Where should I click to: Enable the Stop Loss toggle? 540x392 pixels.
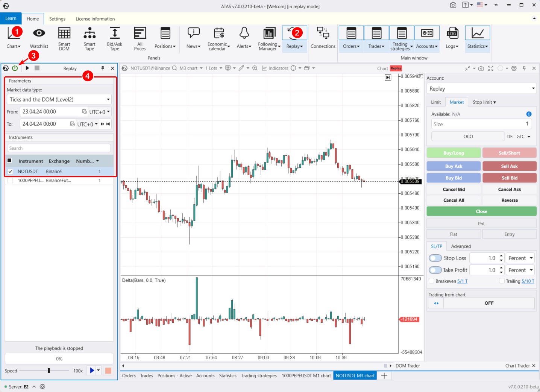[435, 258]
